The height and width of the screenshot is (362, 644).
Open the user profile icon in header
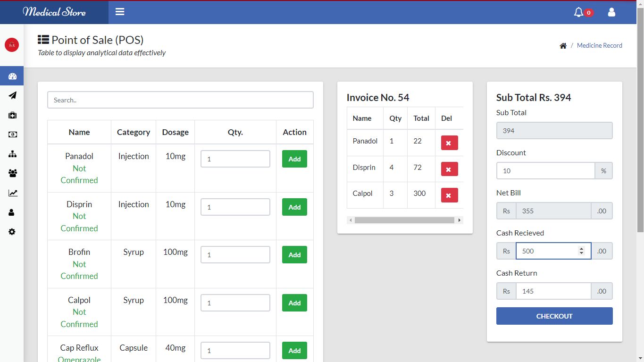coord(611,12)
